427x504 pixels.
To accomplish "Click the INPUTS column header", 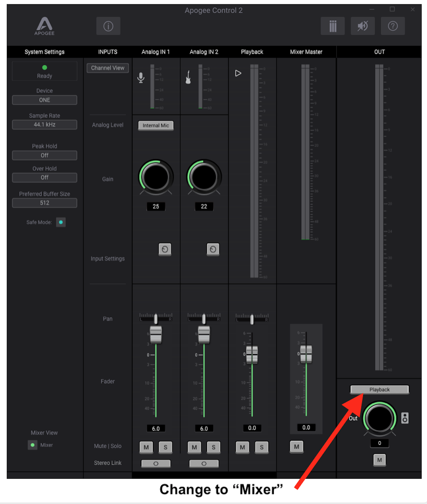I will tap(107, 52).
